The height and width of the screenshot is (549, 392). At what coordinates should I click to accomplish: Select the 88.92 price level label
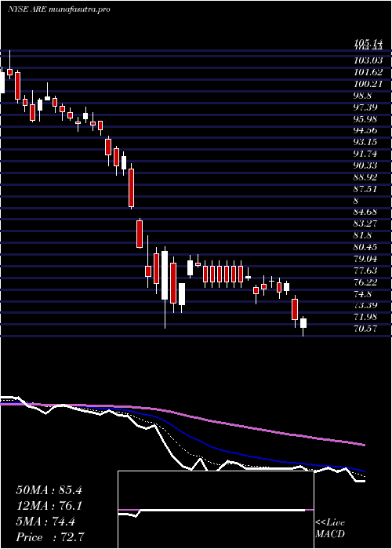[x=365, y=177]
